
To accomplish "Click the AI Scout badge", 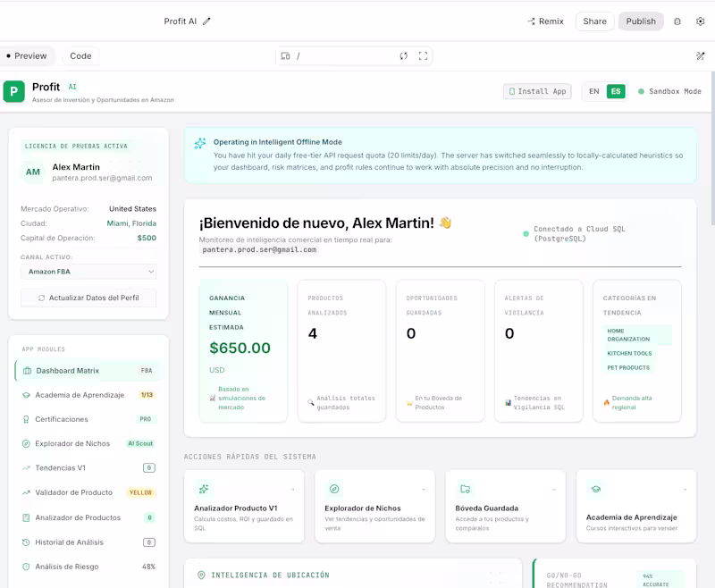I will click(x=140, y=443).
